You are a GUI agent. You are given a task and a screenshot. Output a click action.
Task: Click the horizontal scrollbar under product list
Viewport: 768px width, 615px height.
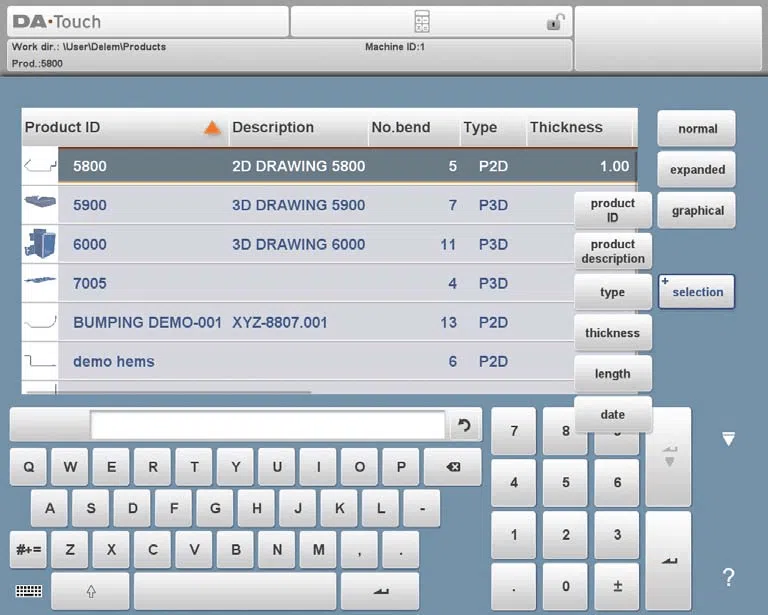pos(169,392)
